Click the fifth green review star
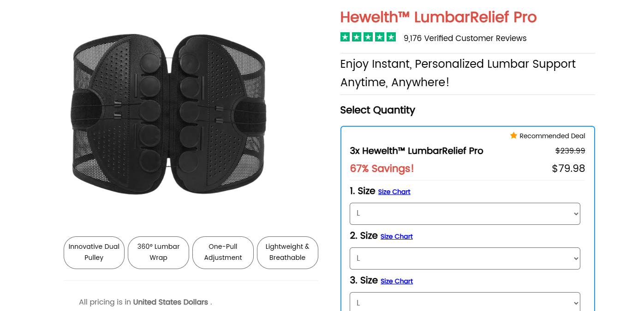The height and width of the screenshot is (311, 644). pos(391,37)
